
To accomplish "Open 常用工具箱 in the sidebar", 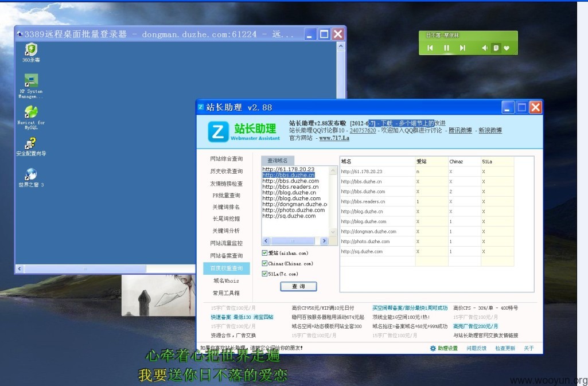I will pyautogui.click(x=227, y=293).
